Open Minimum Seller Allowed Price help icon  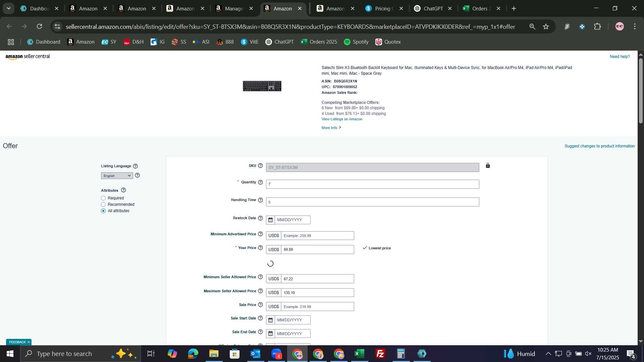click(x=260, y=277)
